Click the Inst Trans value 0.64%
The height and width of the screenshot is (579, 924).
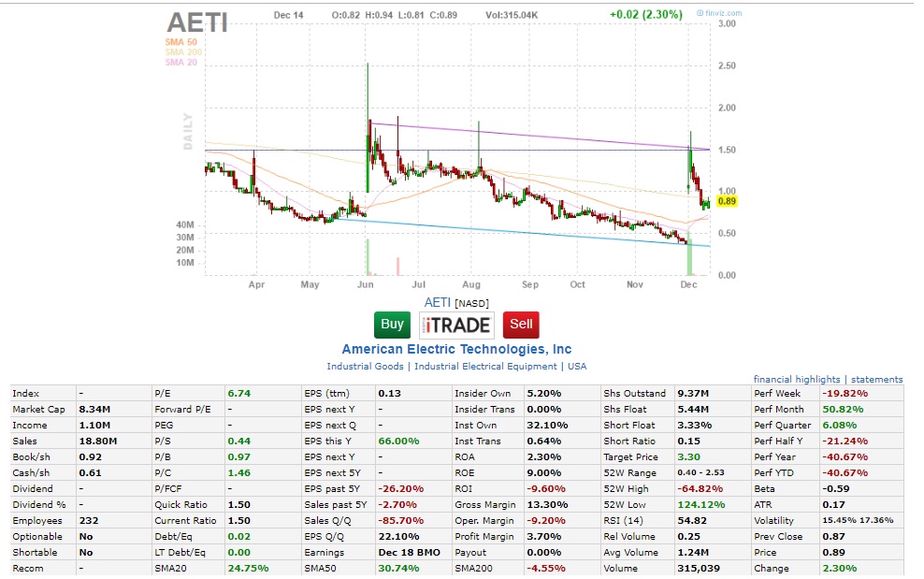[544, 441]
